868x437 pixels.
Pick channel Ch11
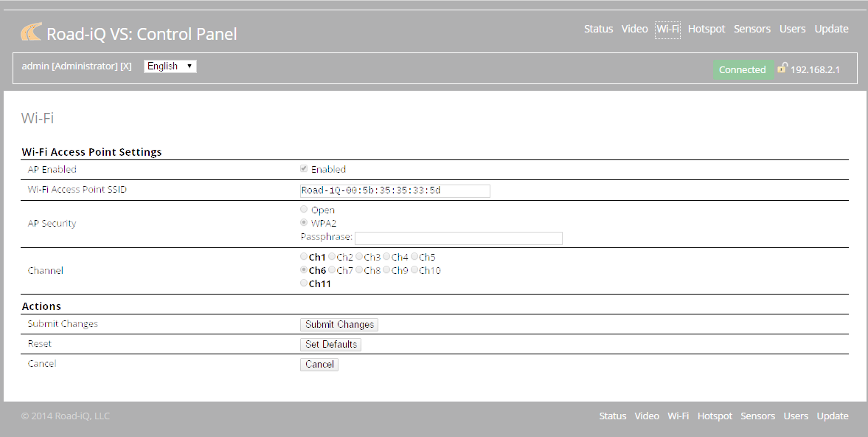[x=304, y=283]
